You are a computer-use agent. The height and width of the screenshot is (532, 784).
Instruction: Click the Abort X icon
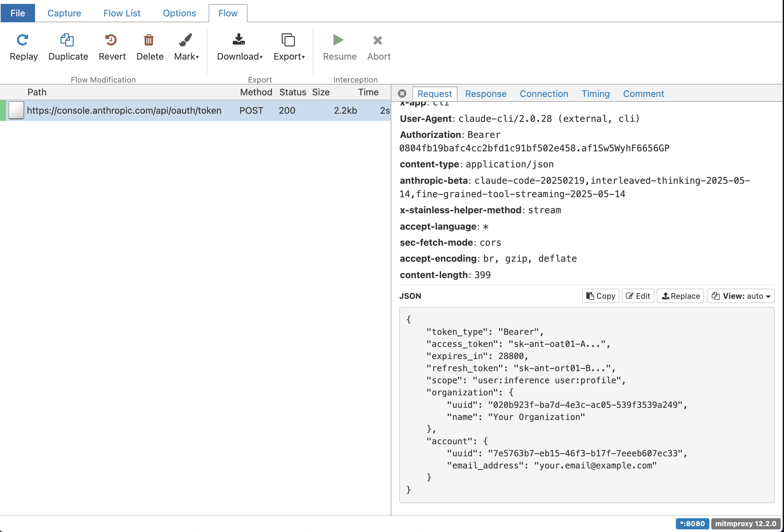tap(378, 40)
